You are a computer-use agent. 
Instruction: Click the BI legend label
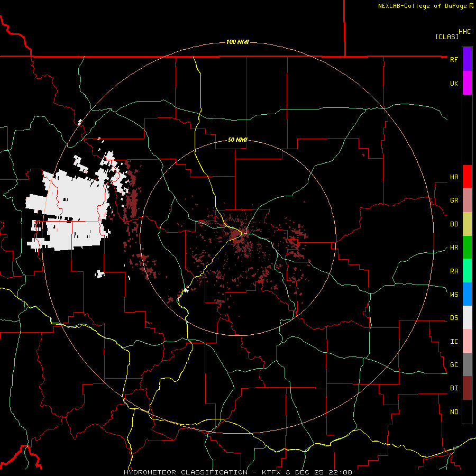454,388
